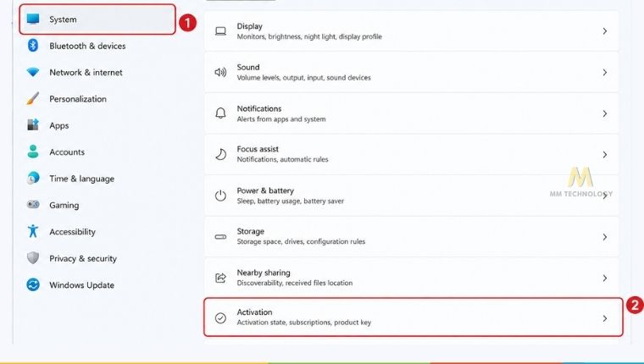Click the Accounts person icon

tap(33, 152)
